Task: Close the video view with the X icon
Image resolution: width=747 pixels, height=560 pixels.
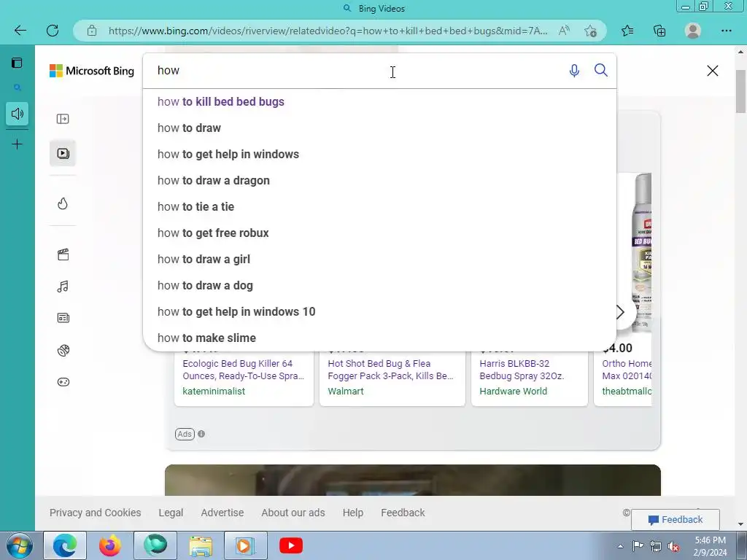Action: coord(713,71)
